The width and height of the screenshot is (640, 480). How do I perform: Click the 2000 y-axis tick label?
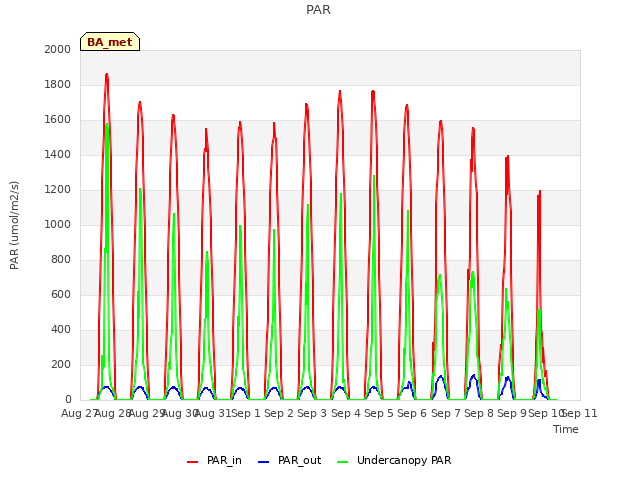click(58, 49)
